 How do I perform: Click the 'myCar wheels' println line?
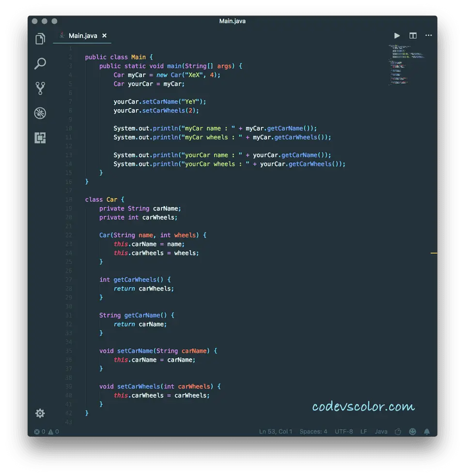(x=222, y=137)
